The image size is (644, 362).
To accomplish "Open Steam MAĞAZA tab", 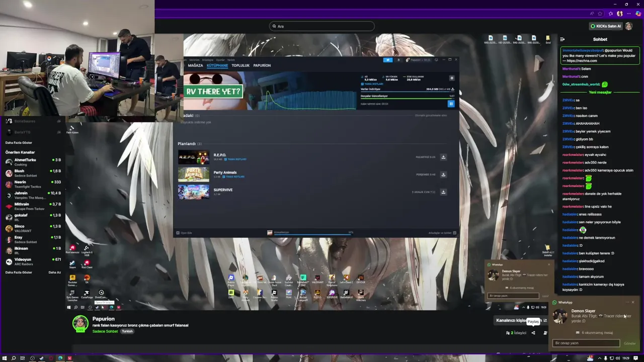I will (195, 65).
